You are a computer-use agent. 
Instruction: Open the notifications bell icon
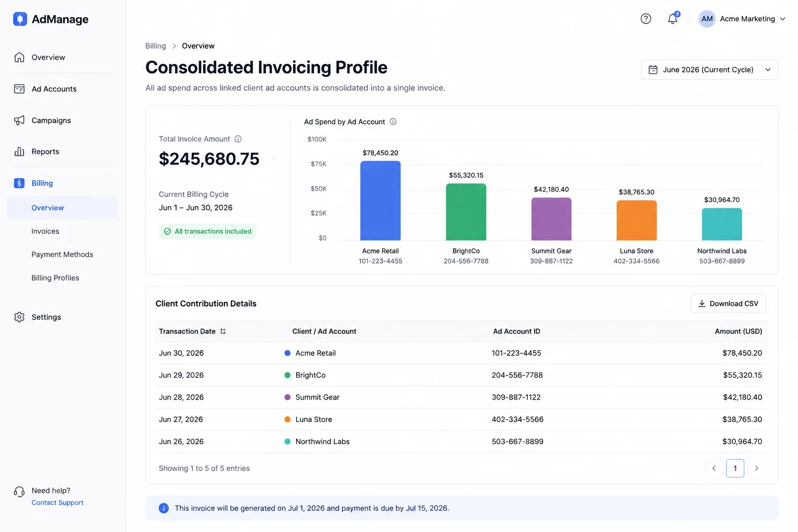coord(673,19)
